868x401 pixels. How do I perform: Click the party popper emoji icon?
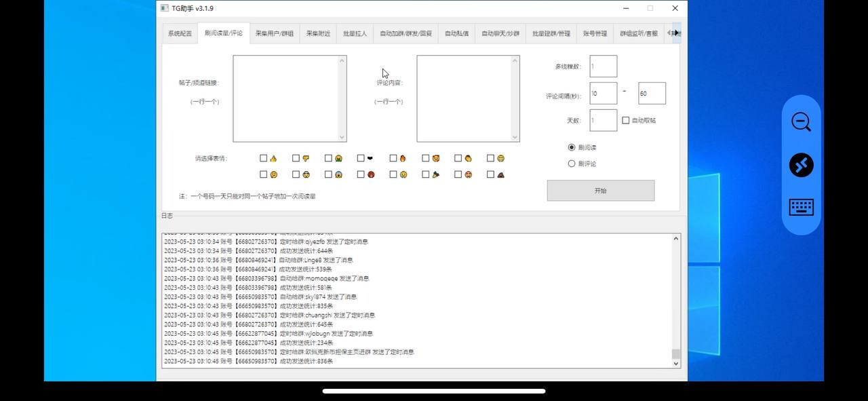[437, 174]
